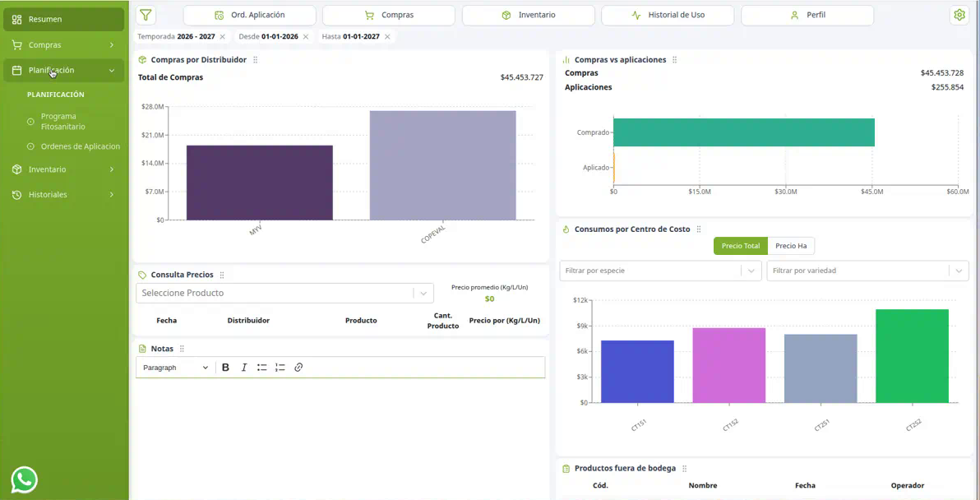Screen dimensions: 980x500
Task: Select the green CT2S2 bar
Action: click(913, 355)
